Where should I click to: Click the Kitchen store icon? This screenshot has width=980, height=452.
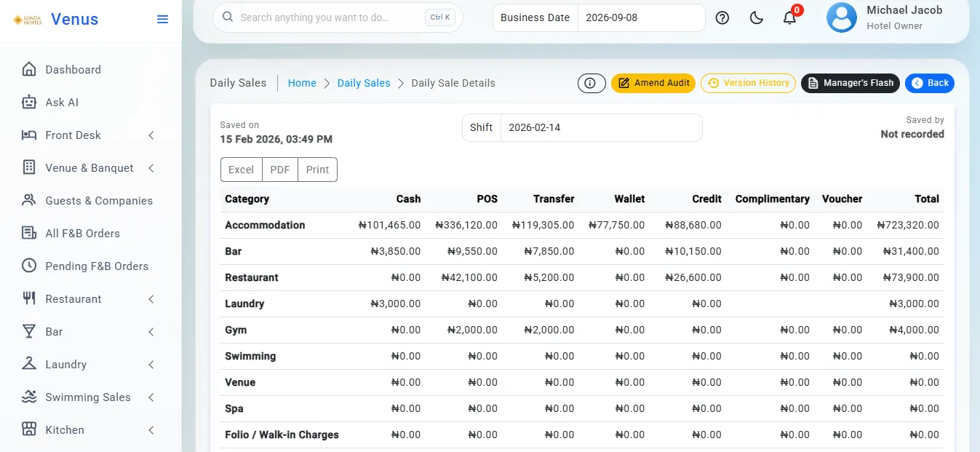[29, 430]
